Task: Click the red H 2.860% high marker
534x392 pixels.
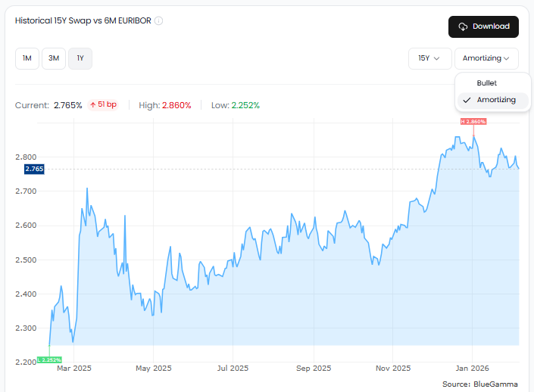Action: click(473, 122)
